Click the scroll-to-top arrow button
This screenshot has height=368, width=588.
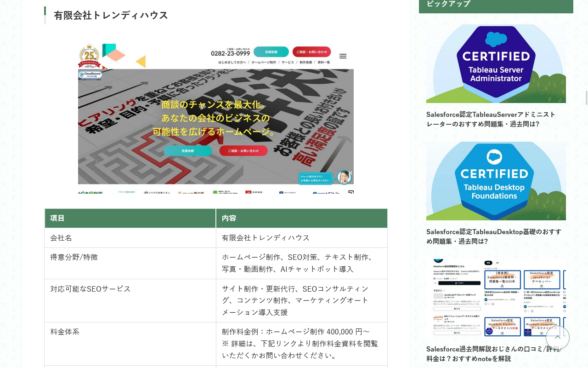click(x=557, y=338)
